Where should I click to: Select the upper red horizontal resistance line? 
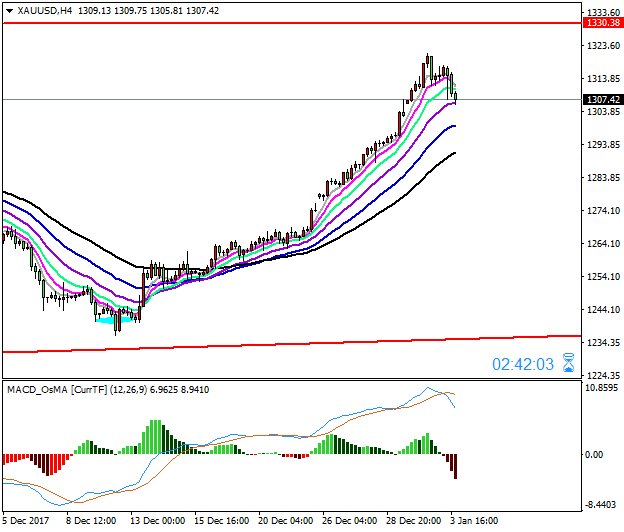tap(292, 23)
